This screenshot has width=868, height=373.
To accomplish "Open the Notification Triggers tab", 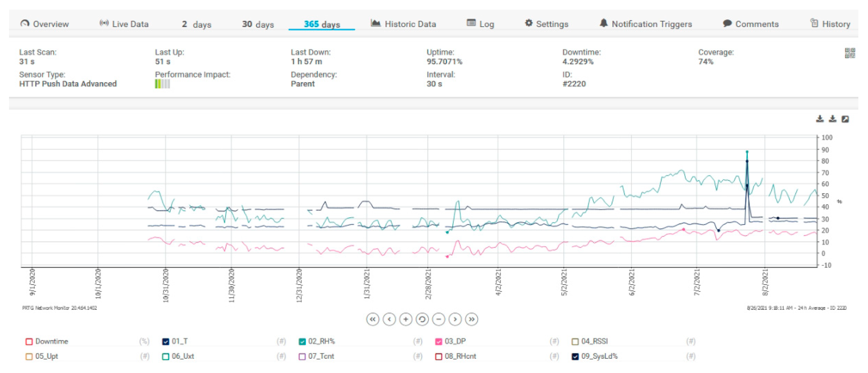I will [646, 24].
